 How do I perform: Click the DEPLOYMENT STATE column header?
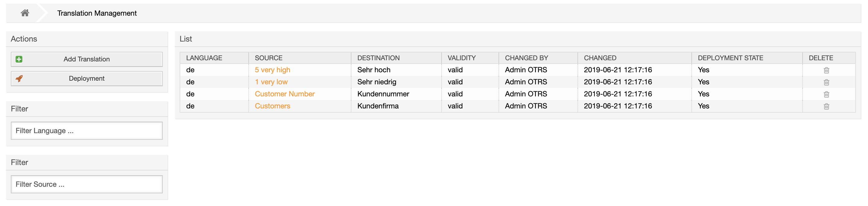pos(730,58)
